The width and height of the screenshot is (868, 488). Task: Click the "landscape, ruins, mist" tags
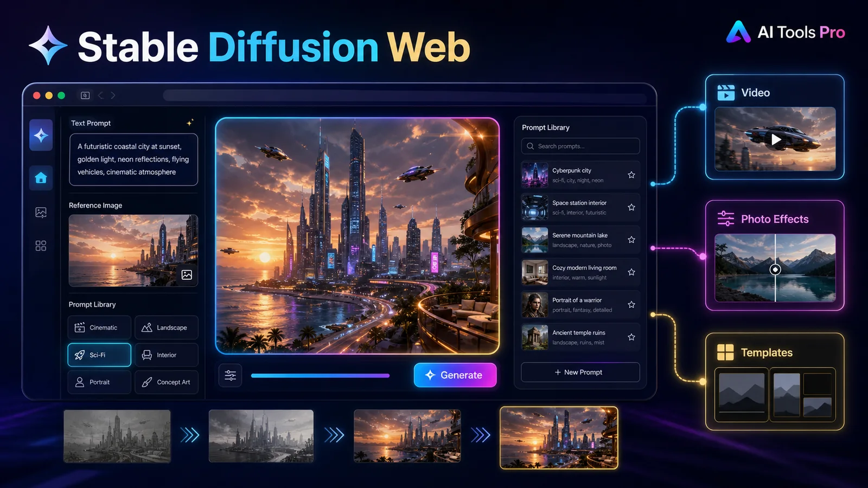578,343
